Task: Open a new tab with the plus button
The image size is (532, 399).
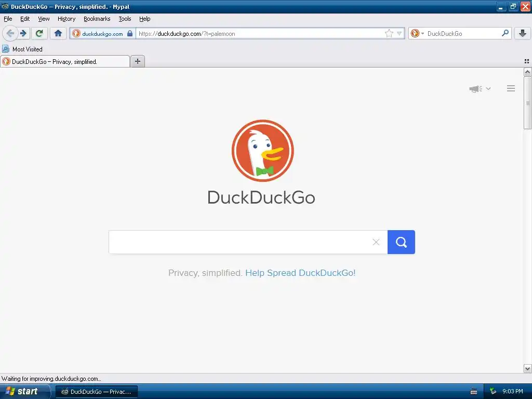Action: 138,61
